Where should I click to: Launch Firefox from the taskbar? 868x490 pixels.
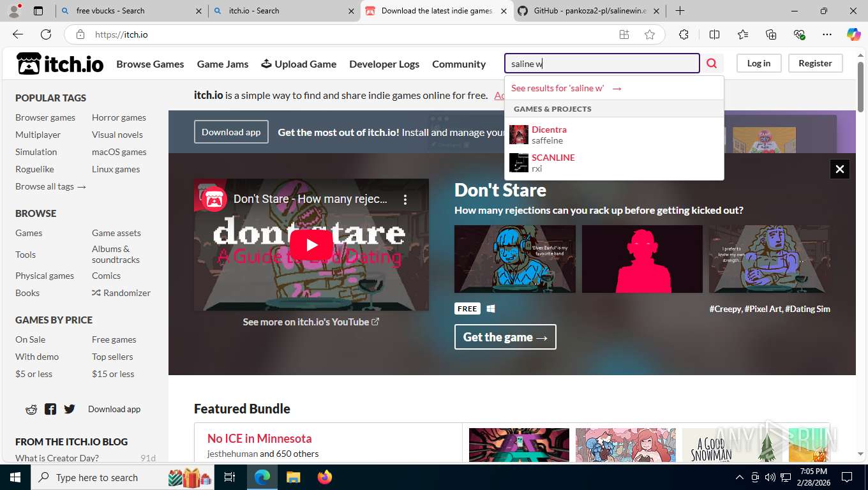(x=325, y=477)
